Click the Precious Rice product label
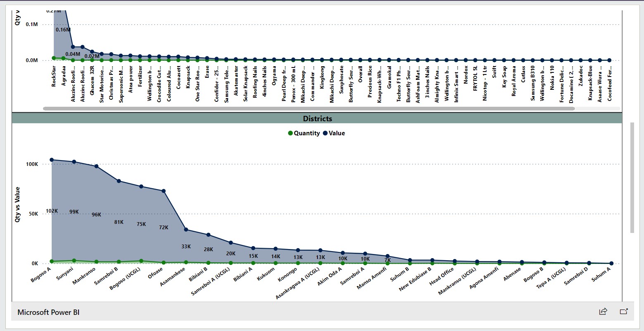 [370, 82]
